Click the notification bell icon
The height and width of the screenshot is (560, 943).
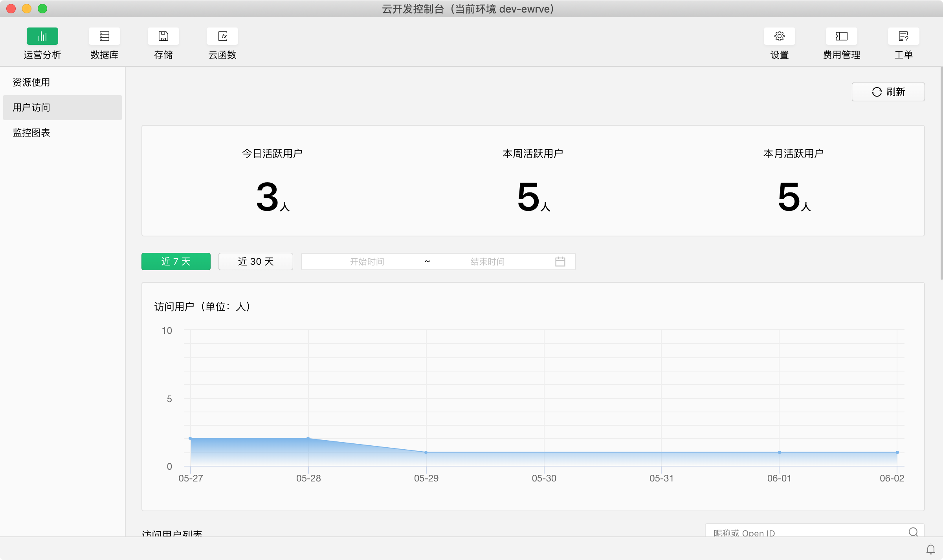tap(930, 549)
